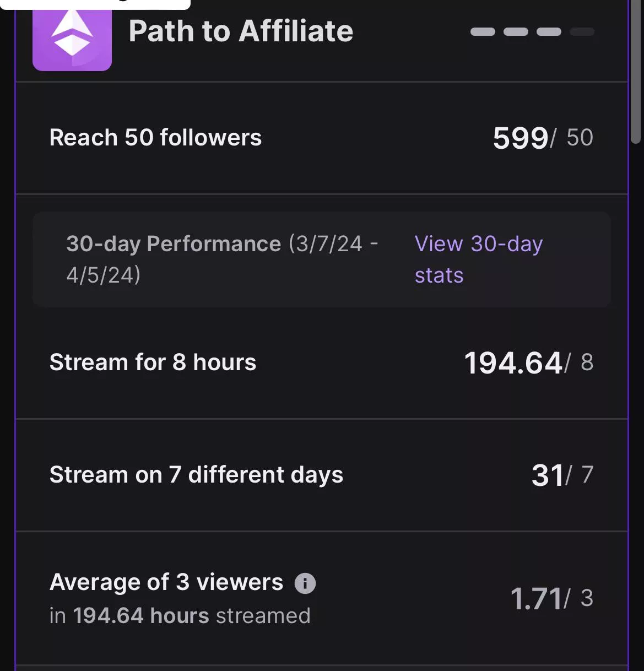
Task: Click the 599 followers count
Action: [520, 138]
